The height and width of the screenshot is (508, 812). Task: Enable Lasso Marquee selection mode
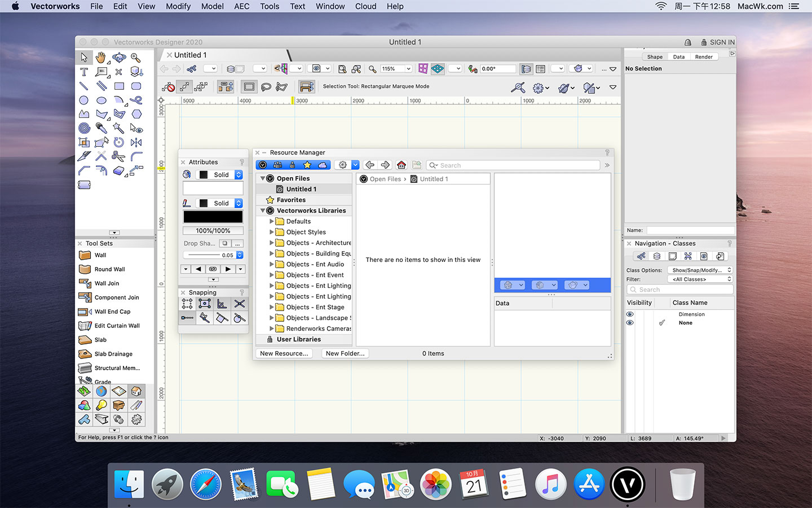266,86
